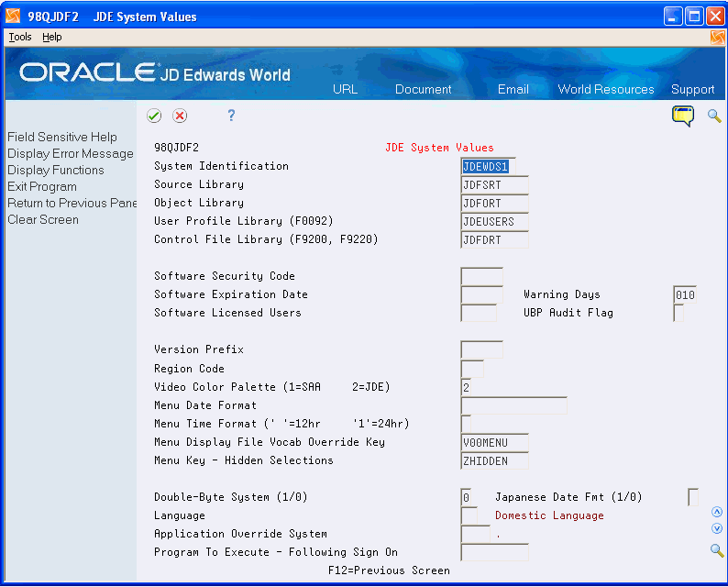
Task: Minimize the JDE System Values window
Action: tap(673, 17)
